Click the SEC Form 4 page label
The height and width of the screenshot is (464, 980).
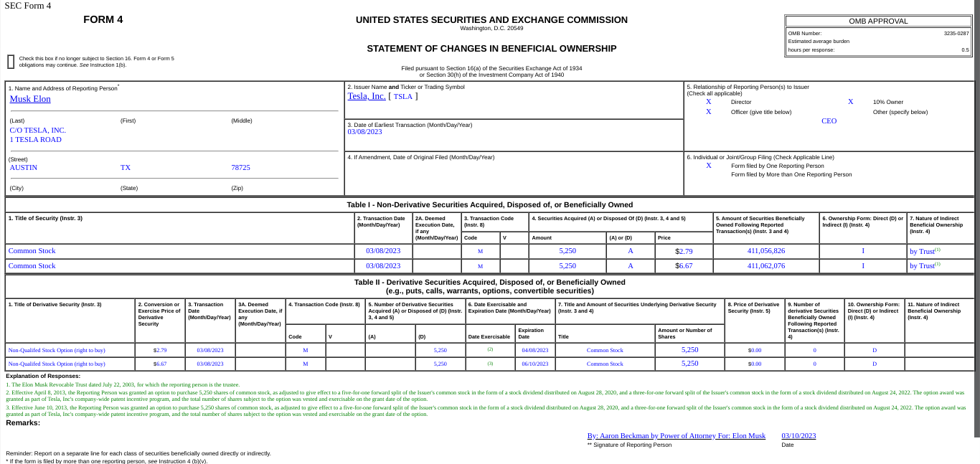tap(27, 6)
